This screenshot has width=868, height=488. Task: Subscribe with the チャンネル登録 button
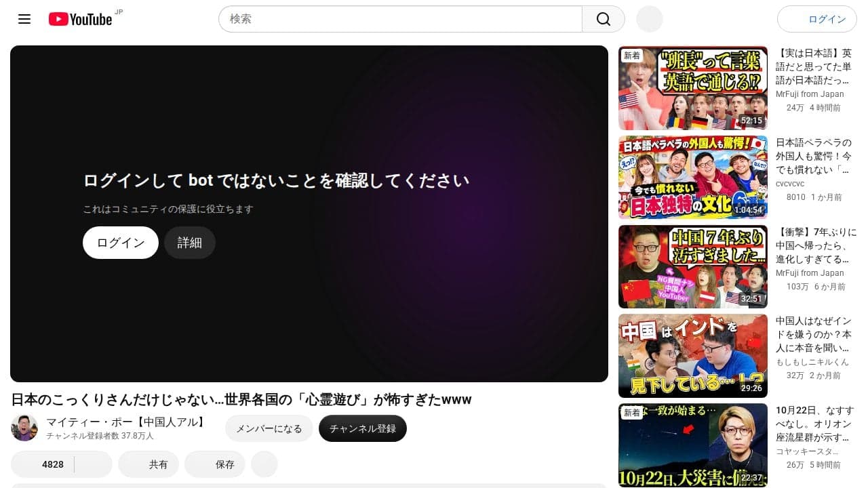(x=363, y=428)
